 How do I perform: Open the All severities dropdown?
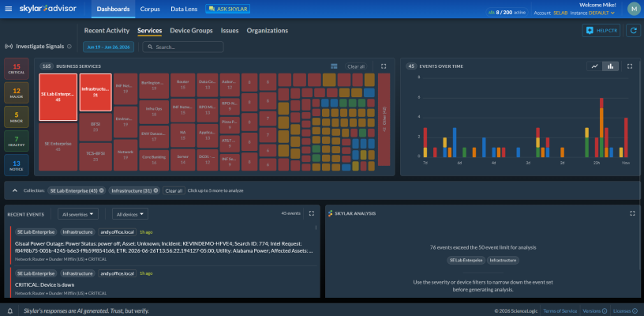tap(78, 213)
